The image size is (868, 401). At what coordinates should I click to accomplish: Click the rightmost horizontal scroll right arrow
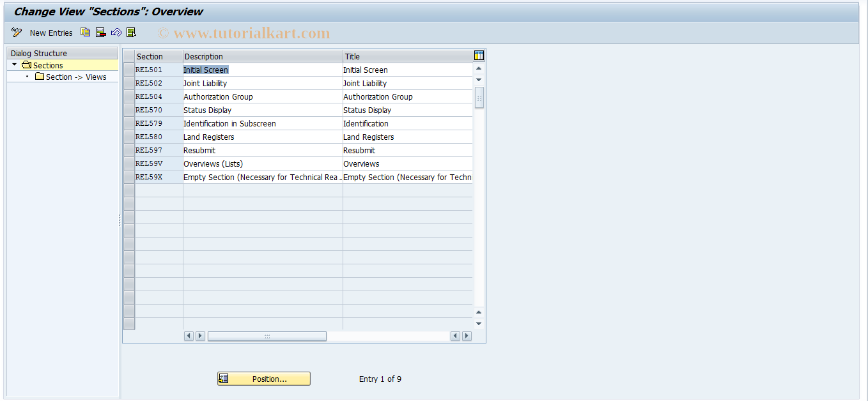pos(467,336)
